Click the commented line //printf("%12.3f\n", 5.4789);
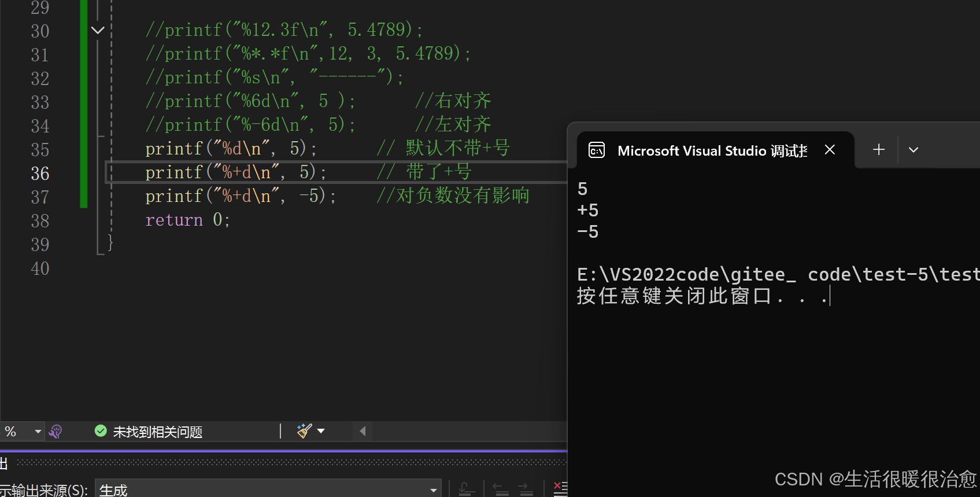This screenshot has width=980, height=497. [x=284, y=30]
